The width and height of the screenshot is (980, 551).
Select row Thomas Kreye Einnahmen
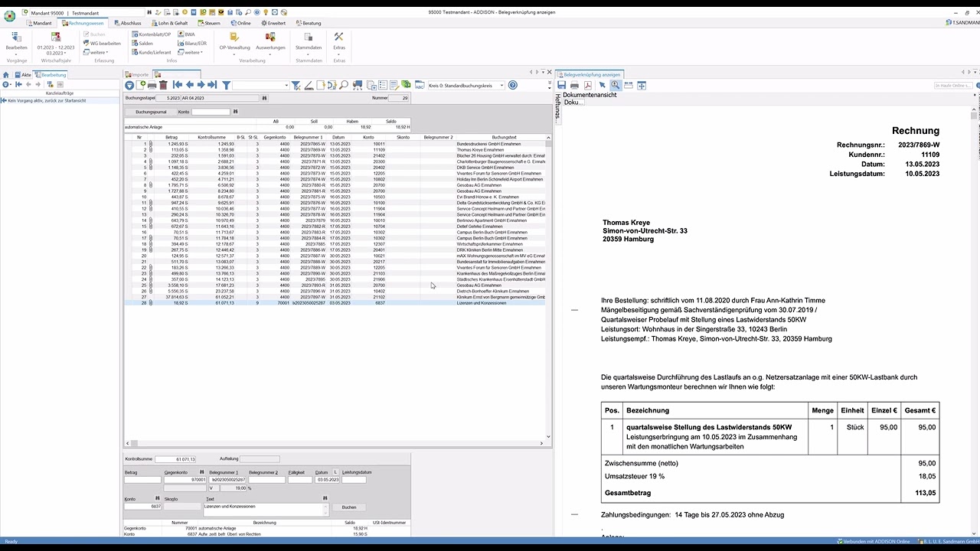click(335, 150)
